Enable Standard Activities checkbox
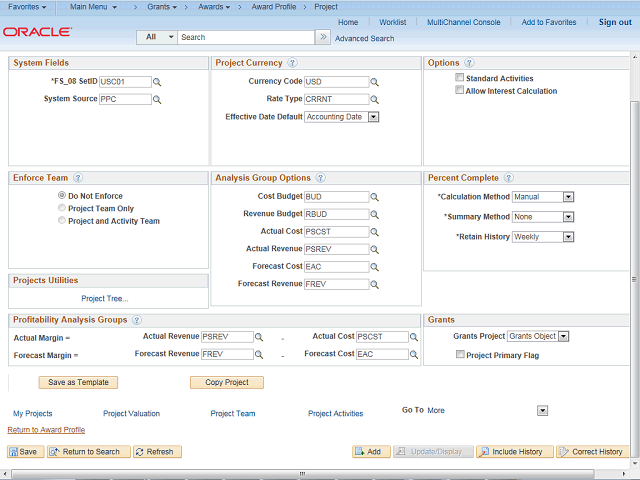The width and height of the screenshot is (640, 480). tap(459, 78)
